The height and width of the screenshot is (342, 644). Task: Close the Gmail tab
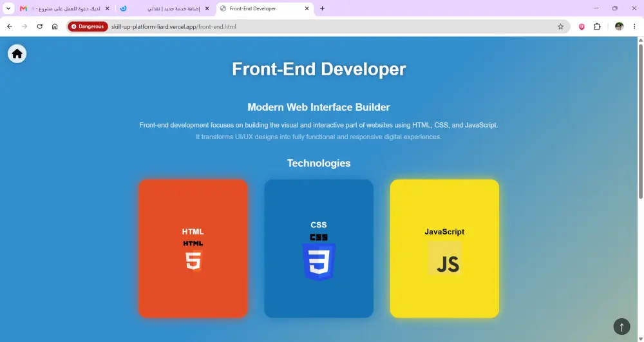click(107, 8)
